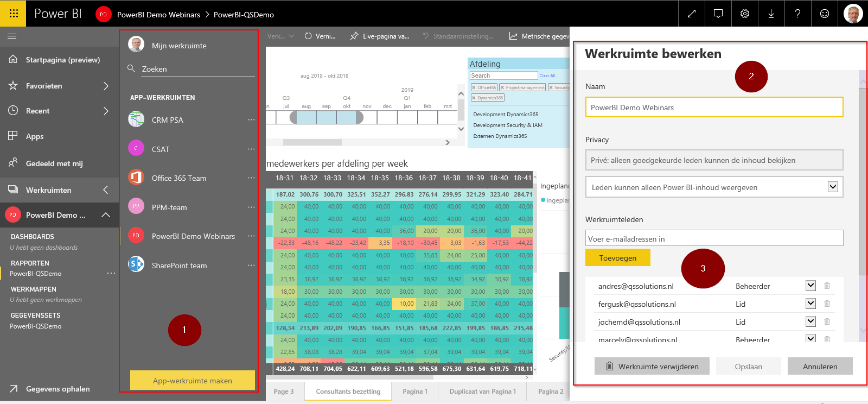The height and width of the screenshot is (404, 868).
Task: Open Metrische gegevens toolbar item
Action: point(539,36)
